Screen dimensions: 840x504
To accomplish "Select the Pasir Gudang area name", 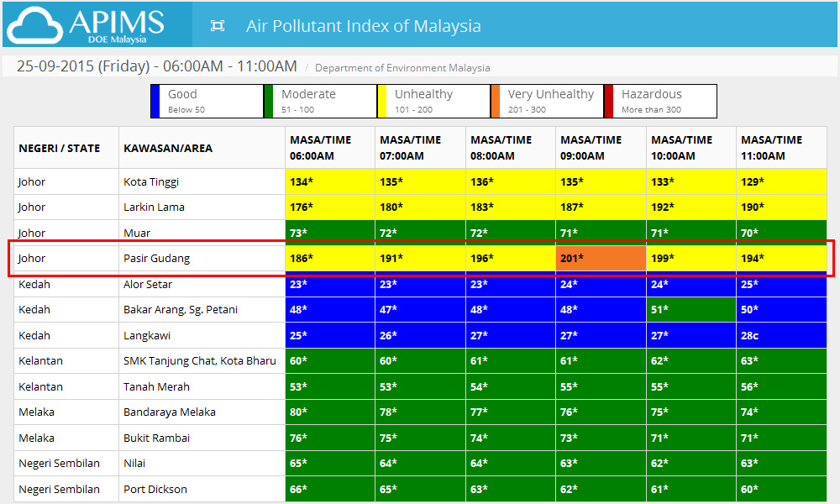I will (x=156, y=258).
